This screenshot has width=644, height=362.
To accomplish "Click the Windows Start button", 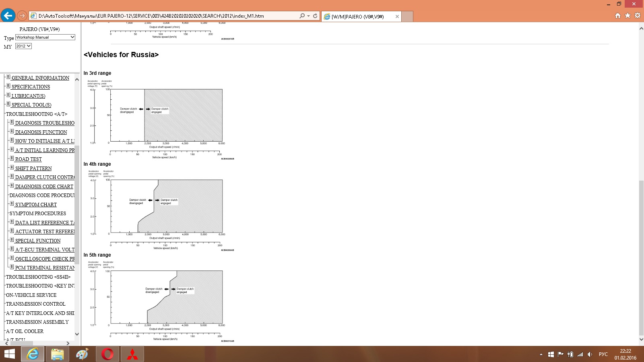I will pyautogui.click(x=10, y=354).
